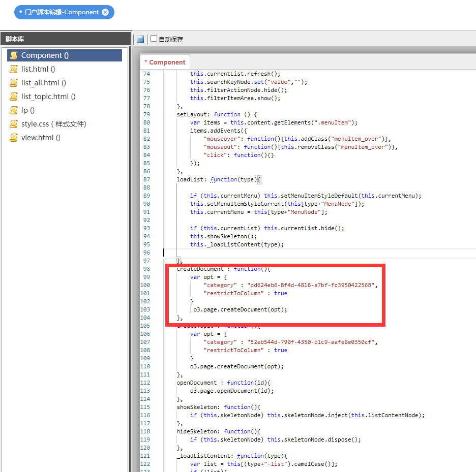Click the setLayout function declaration line

coord(217,114)
